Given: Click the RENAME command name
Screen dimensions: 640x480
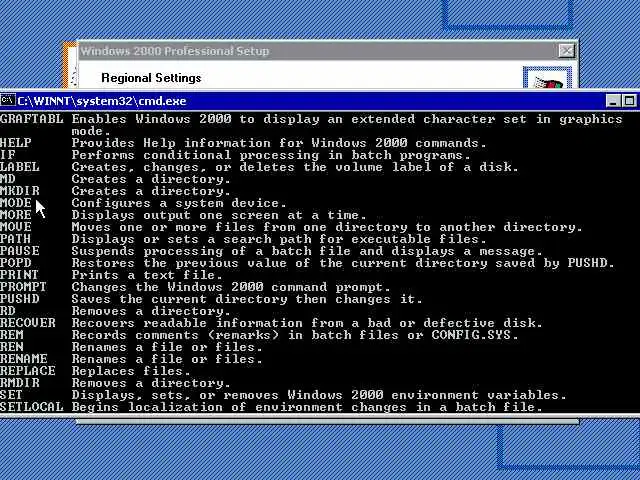Looking at the screenshot, I should 24,359.
